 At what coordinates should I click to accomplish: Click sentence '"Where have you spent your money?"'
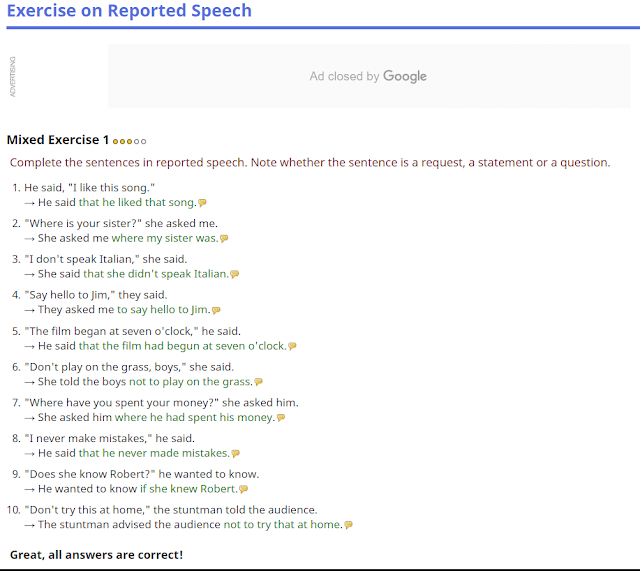tap(122, 402)
